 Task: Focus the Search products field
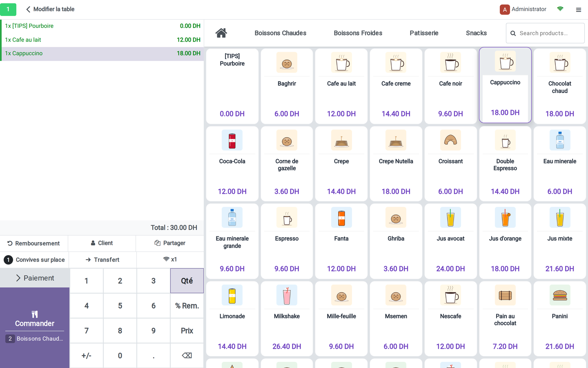point(545,33)
